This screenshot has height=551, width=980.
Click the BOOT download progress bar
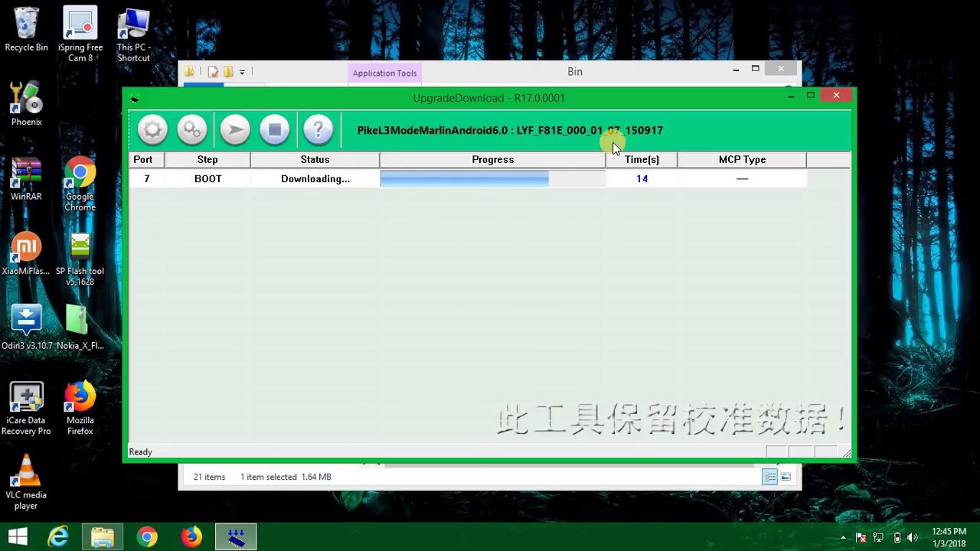(x=492, y=178)
